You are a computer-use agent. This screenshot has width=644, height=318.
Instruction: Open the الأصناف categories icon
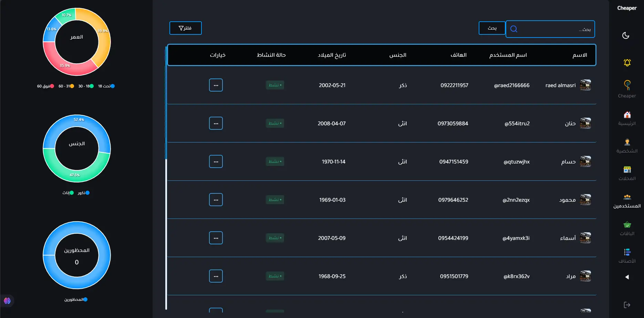[x=627, y=252]
